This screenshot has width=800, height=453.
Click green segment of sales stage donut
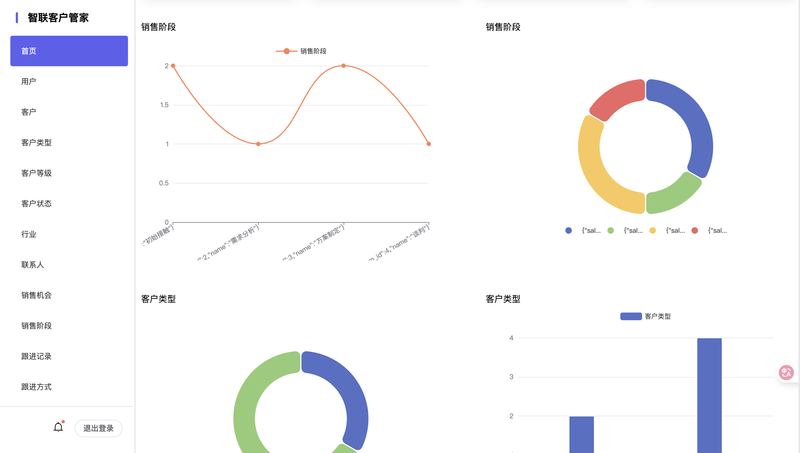[x=675, y=195]
